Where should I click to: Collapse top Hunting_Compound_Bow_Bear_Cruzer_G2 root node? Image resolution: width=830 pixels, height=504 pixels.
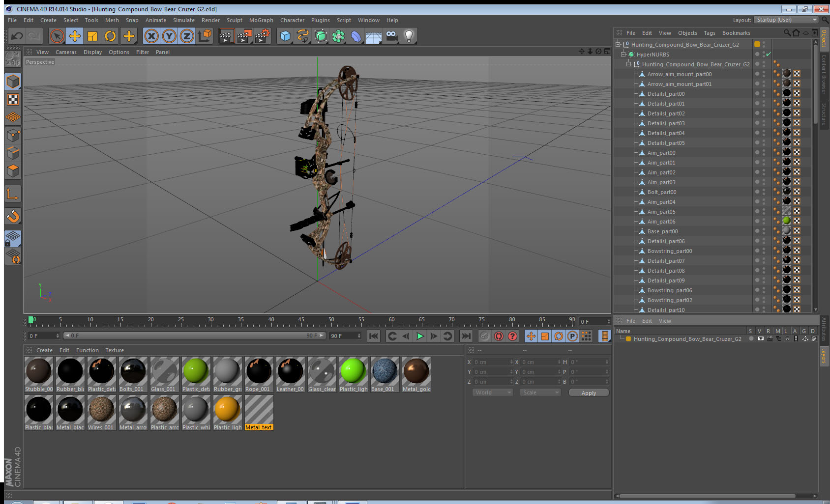pyautogui.click(x=618, y=44)
